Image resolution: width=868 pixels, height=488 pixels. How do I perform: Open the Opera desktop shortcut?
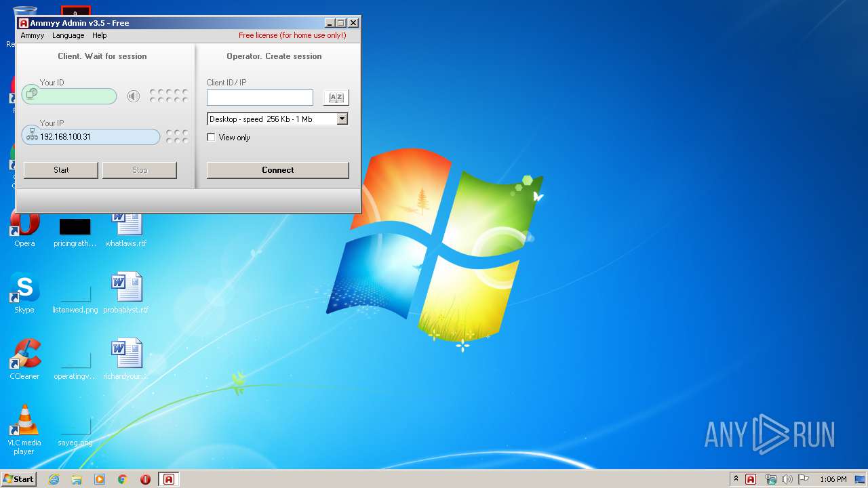coord(24,228)
